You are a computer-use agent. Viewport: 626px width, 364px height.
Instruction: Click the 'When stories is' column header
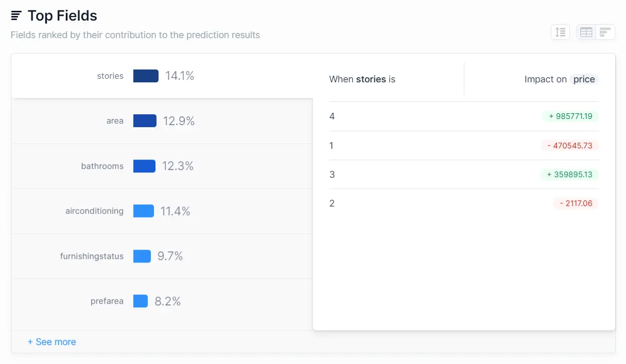(x=362, y=79)
